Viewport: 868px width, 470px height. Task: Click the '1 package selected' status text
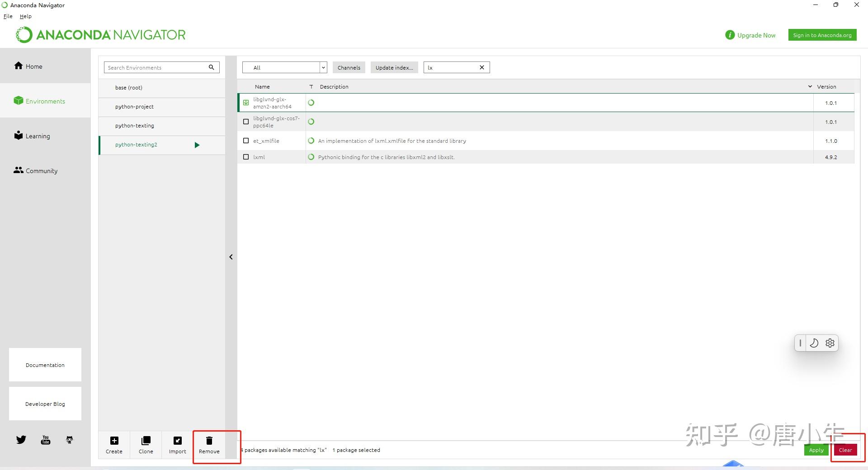pyautogui.click(x=356, y=450)
